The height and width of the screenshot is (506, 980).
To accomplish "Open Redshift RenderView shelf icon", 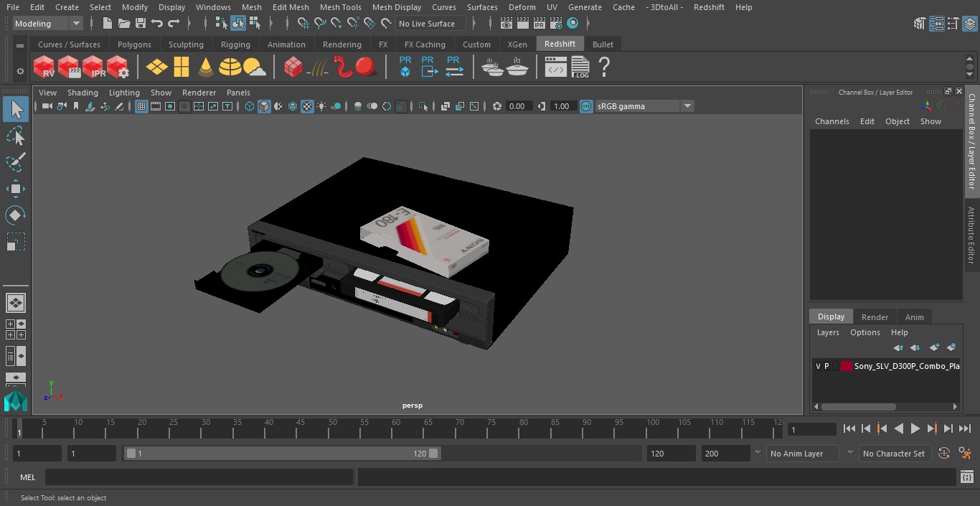I will (x=44, y=67).
